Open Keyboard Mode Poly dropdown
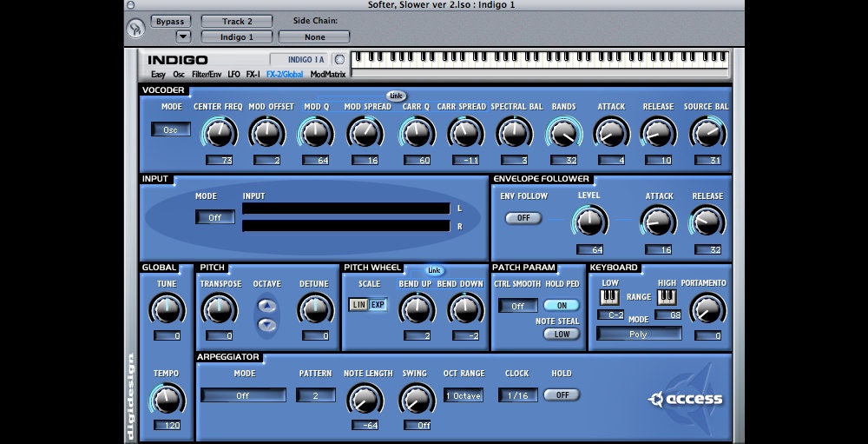 pyautogui.click(x=638, y=334)
